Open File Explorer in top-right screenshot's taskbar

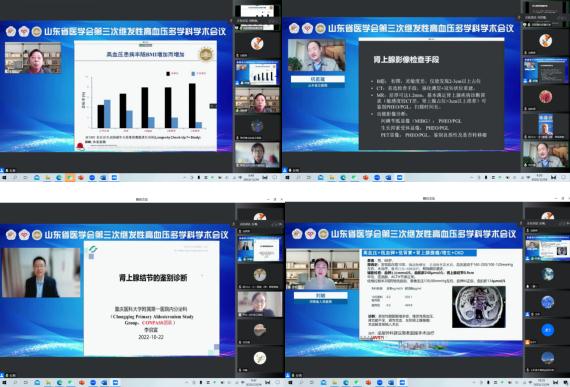[332, 178]
